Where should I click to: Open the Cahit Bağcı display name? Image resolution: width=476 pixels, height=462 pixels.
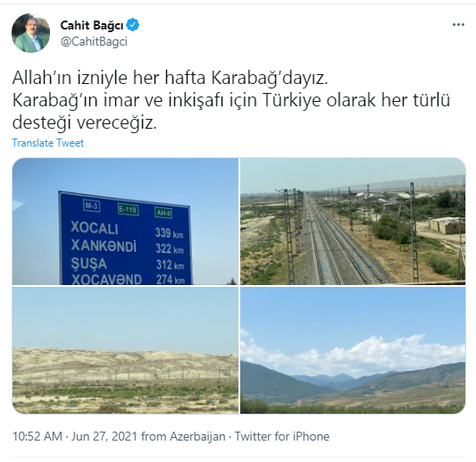tap(92, 25)
